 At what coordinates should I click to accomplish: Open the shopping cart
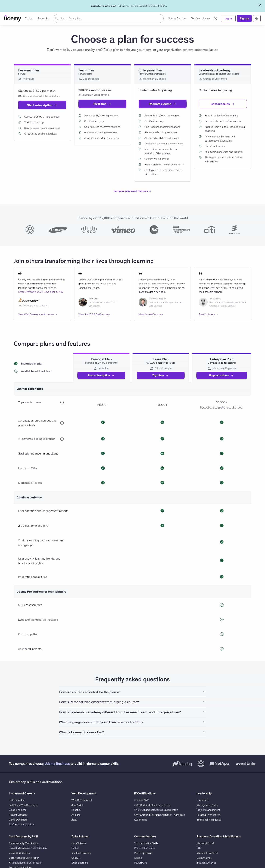215,19
